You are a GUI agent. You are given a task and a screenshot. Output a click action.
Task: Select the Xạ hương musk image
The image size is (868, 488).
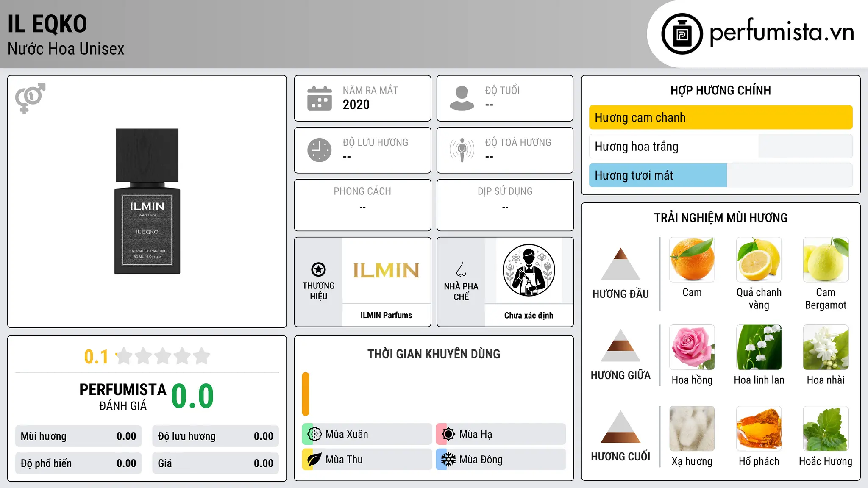tap(692, 429)
